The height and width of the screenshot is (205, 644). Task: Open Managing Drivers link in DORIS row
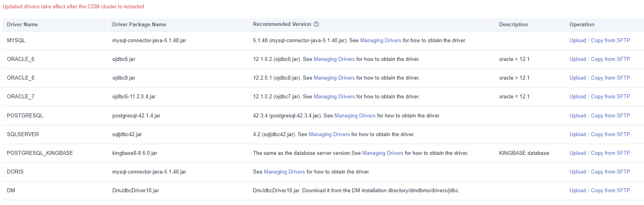click(x=284, y=172)
